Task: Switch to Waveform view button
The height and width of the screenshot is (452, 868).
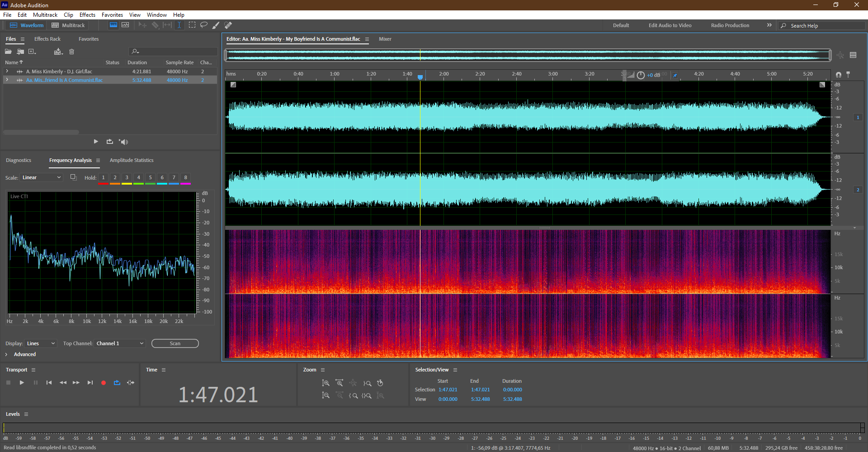Action: click(x=27, y=25)
